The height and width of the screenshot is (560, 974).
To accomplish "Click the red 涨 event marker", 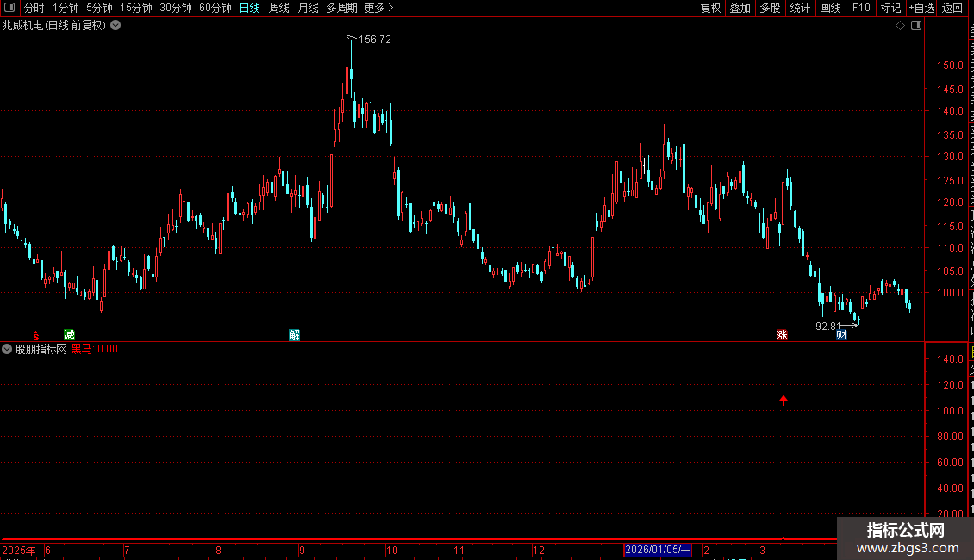I will pos(782,335).
